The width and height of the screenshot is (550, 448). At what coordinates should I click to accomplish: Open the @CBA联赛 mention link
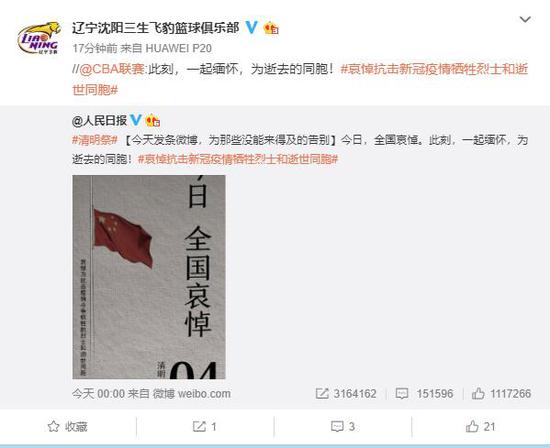tap(112, 69)
